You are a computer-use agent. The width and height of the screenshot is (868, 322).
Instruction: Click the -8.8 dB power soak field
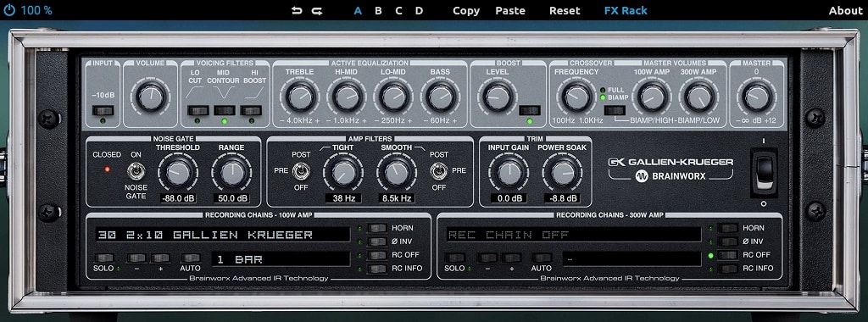coord(562,198)
